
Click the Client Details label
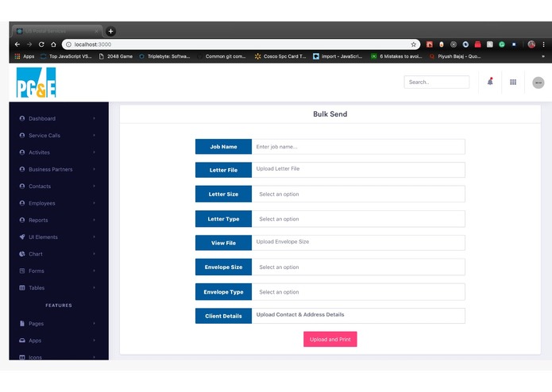coord(223,316)
